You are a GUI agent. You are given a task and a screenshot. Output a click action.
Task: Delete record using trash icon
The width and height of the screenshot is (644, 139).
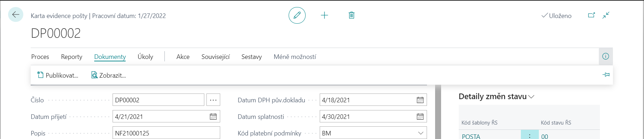(351, 15)
